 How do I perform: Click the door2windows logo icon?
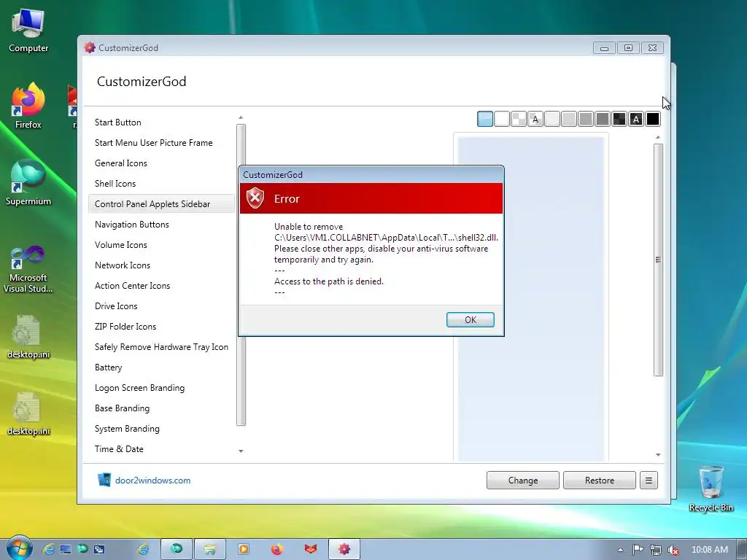pyautogui.click(x=104, y=480)
